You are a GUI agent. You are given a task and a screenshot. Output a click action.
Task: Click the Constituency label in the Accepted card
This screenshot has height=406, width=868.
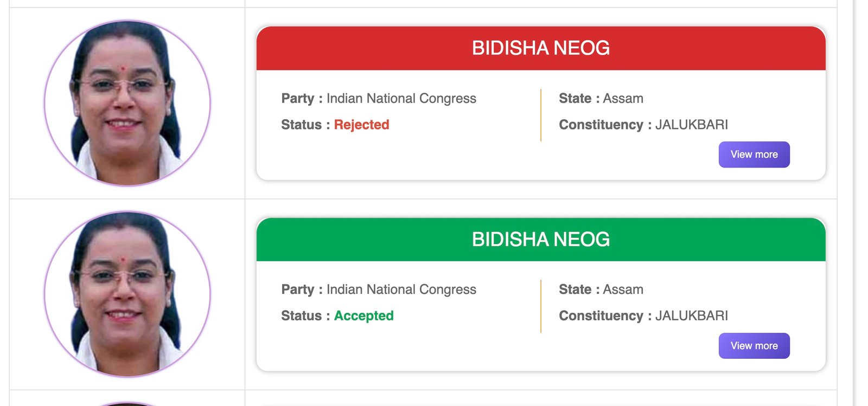[601, 316]
